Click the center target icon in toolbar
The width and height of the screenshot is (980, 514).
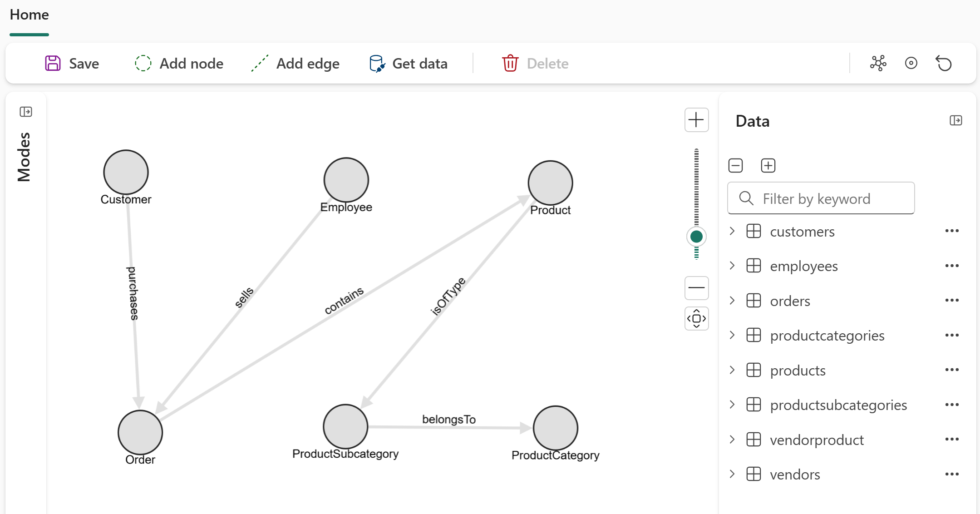point(911,63)
